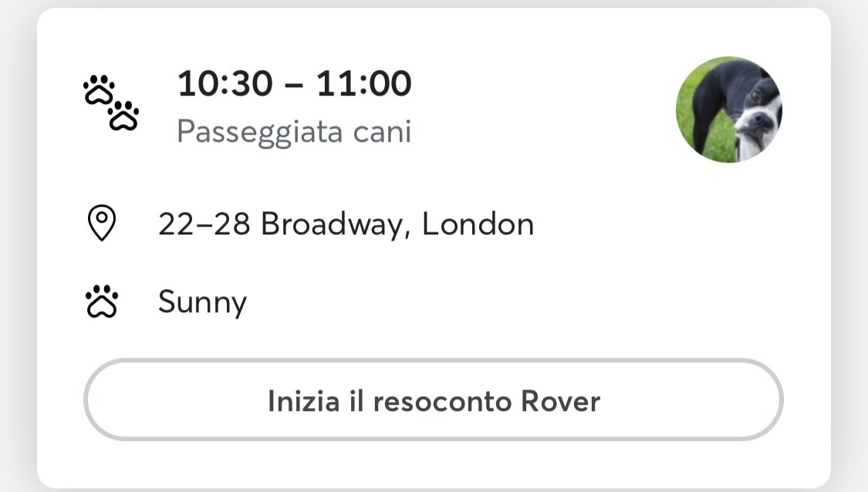This screenshot has height=492, width=868.
Task: Click the 10:30 – 11:00 time heading
Action: (294, 83)
